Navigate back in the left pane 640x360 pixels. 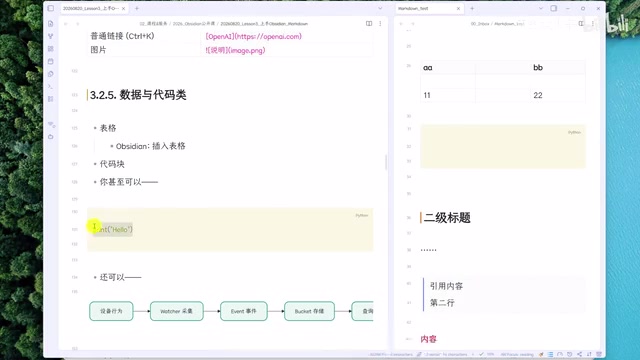65,24
